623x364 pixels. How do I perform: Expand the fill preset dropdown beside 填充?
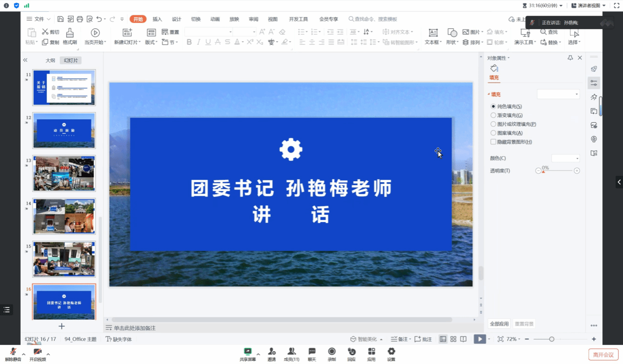pyautogui.click(x=558, y=94)
